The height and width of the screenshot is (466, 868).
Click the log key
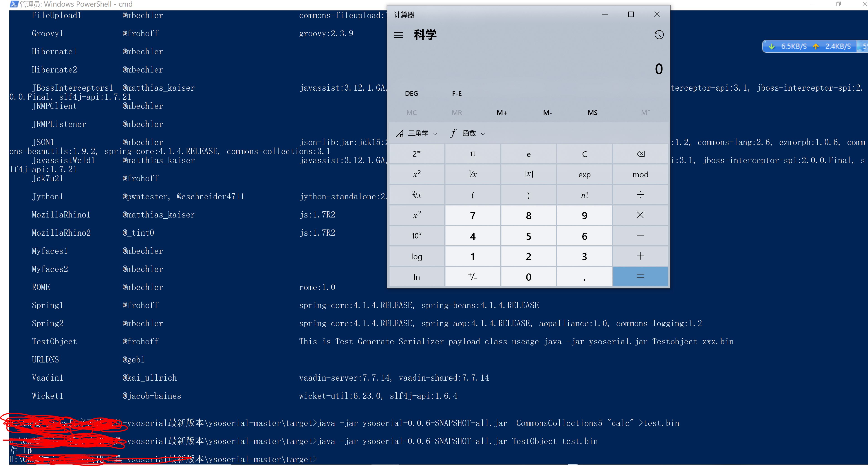pyautogui.click(x=417, y=256)
